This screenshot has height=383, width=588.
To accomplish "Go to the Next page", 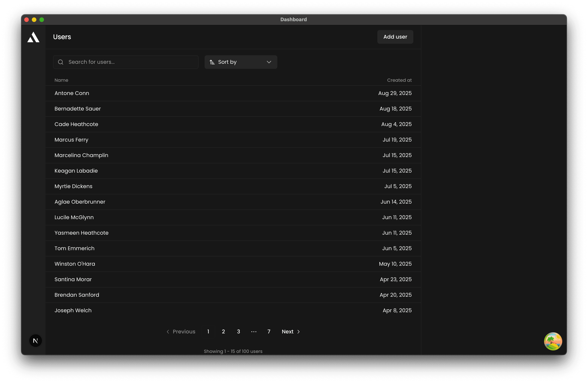I will coord(291,332).
